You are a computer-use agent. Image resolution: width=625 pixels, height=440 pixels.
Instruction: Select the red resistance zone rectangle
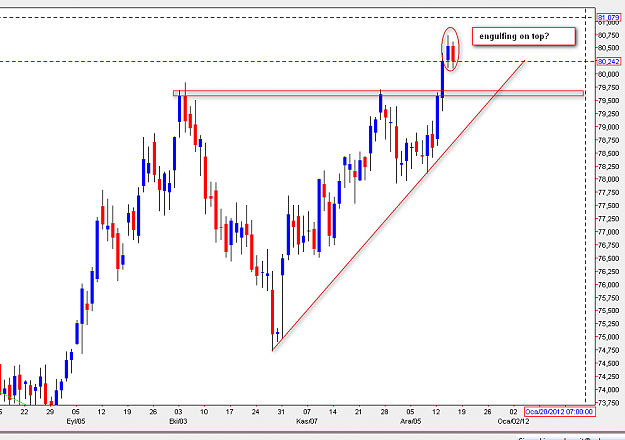coord(378,93)
